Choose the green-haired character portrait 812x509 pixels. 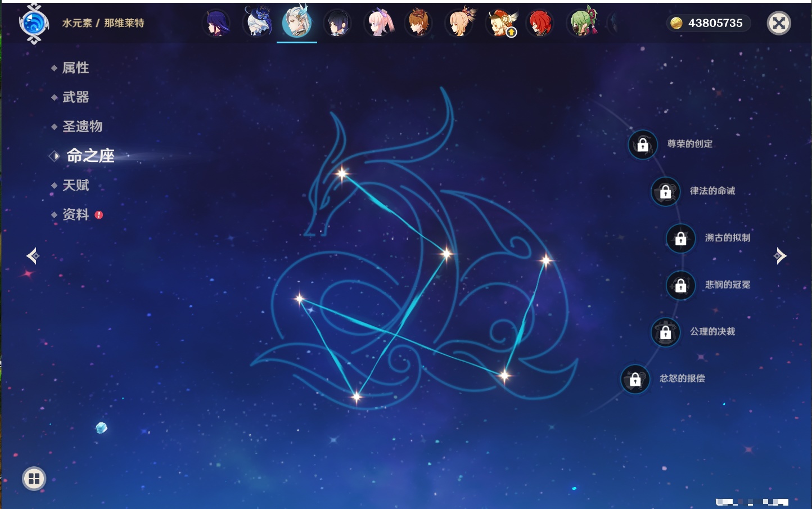click(583, 24)
